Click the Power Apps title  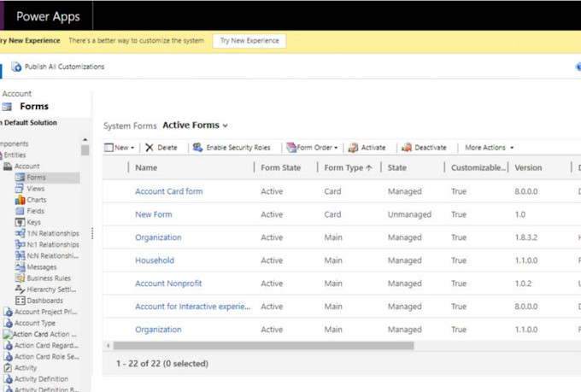click(x=48, y=16)
